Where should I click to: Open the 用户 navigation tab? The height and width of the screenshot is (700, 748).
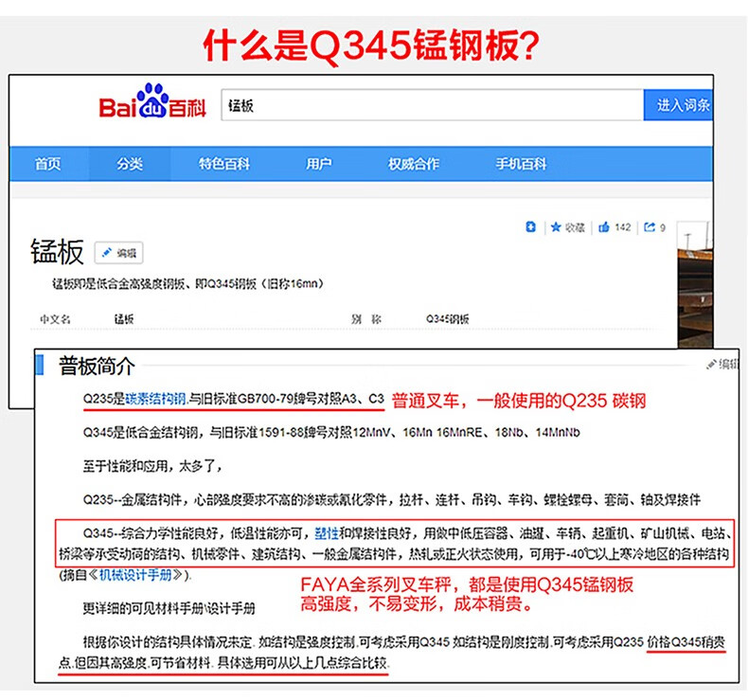click(319, 164)
